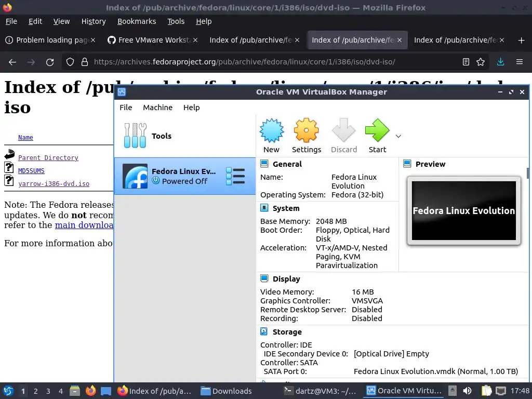Open Firefox History menu
The image size is (532, 399).
94,21
